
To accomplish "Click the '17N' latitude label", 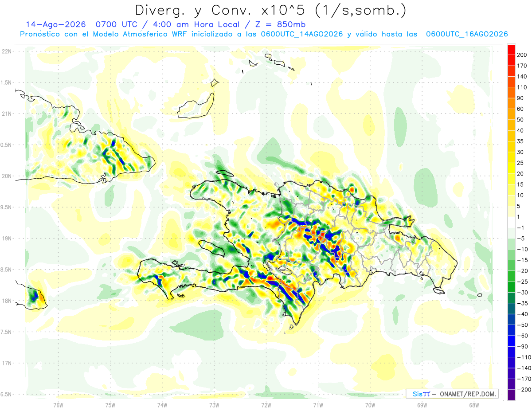I will [x=7, y=363].
